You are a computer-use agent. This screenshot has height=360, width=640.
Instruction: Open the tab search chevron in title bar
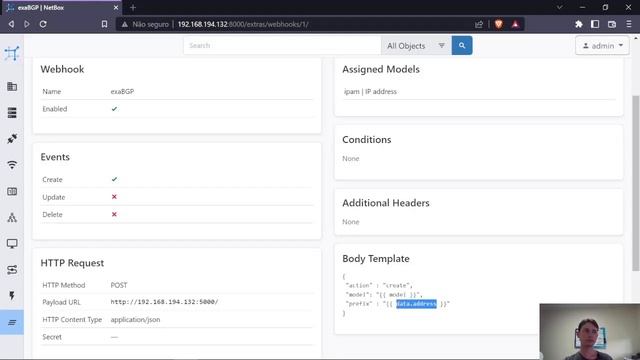pyautogui.click(x=560, y=7)
